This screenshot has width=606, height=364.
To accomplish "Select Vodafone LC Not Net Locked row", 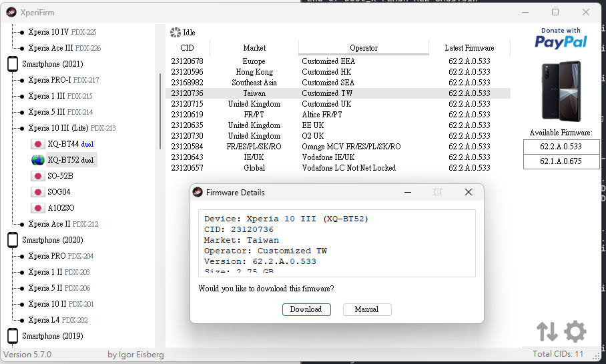I will coord(338,168).
